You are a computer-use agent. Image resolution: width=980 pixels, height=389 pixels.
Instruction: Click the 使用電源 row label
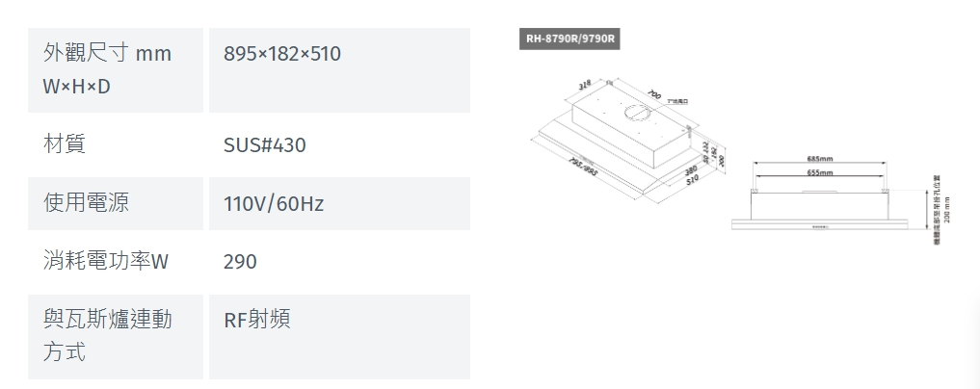(x=87, y=203)
